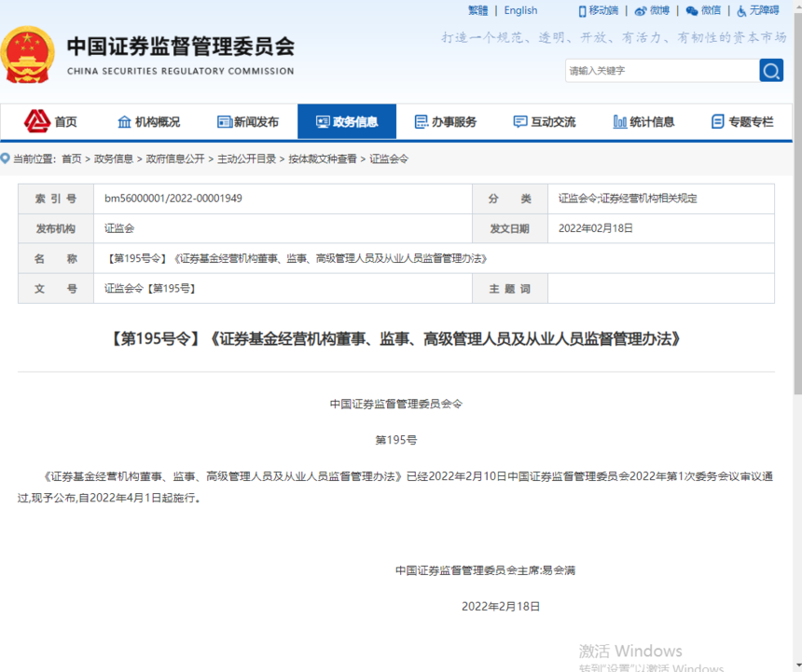The height and width of the screenshot is (672, 802).
Task: Click the scrollbar down arrow
Action: [797, 665]
